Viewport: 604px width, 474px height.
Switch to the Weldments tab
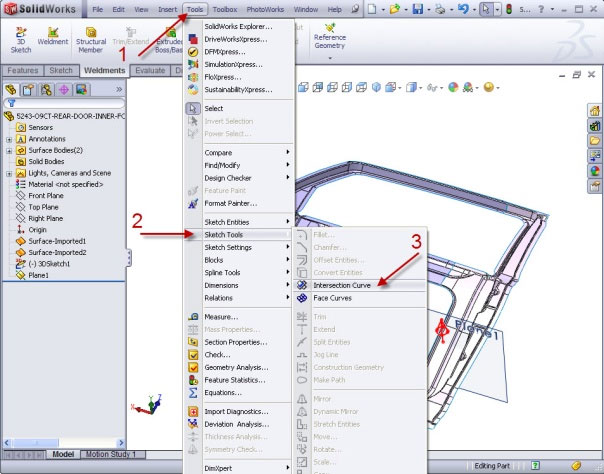pyautogui.click(x=104, y=70)
